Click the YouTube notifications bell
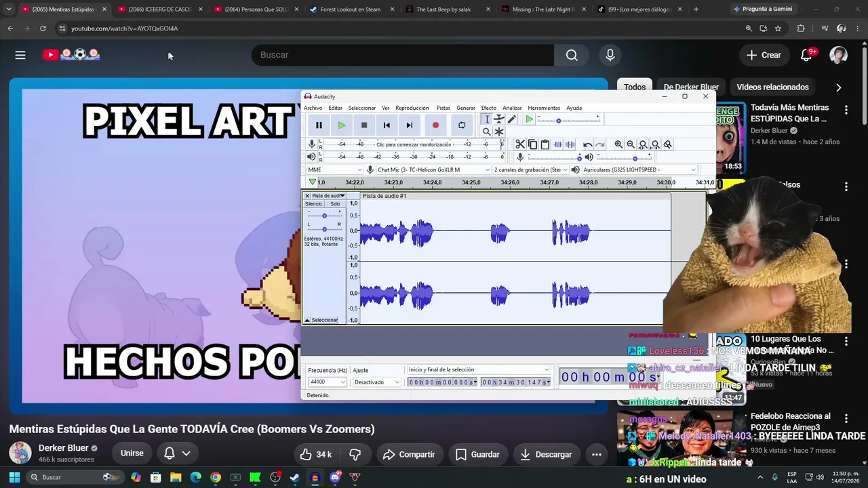Image resolution: width=868 pixels, height=488 pixels. point(806,55)
